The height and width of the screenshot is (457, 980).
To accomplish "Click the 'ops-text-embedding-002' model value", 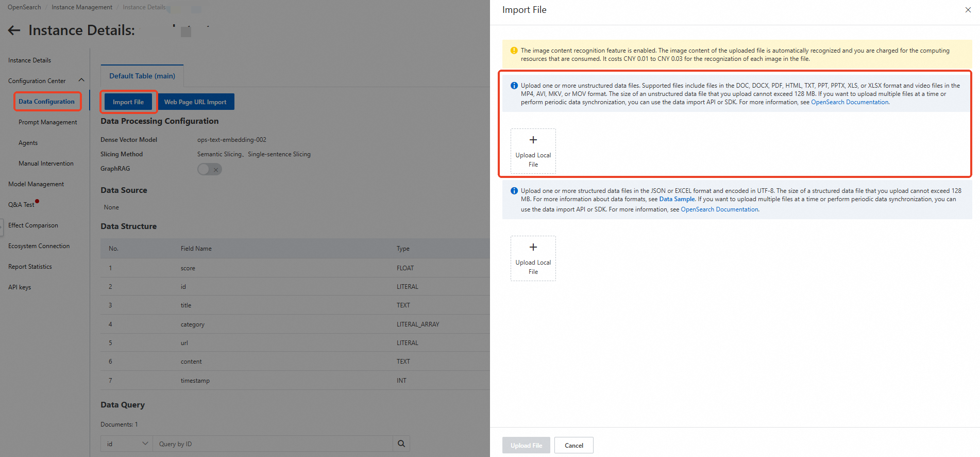I will 232,140.
